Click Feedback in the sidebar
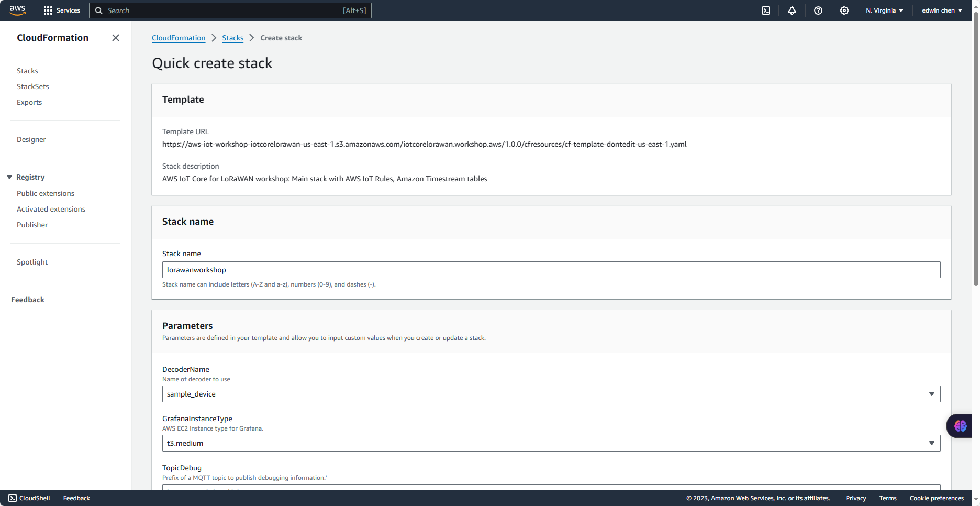 click(x=28, y=300)
